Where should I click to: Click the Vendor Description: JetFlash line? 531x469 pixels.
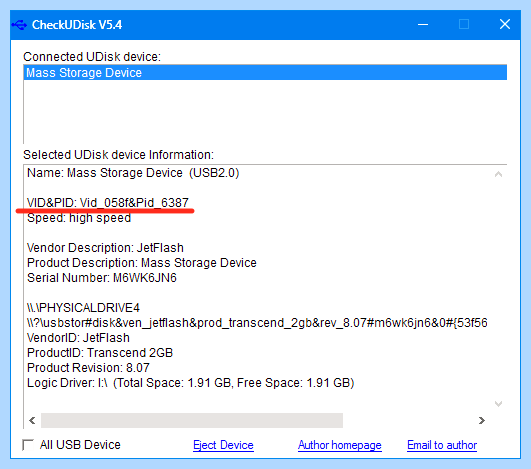pyautogui.click(x=105, y=248)
